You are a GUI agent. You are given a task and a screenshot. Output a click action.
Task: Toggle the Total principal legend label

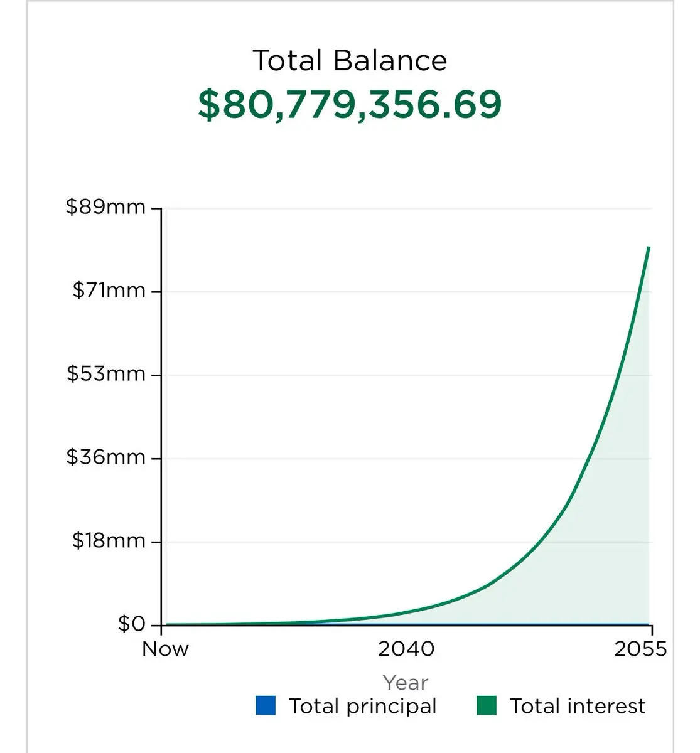(362, 706)
